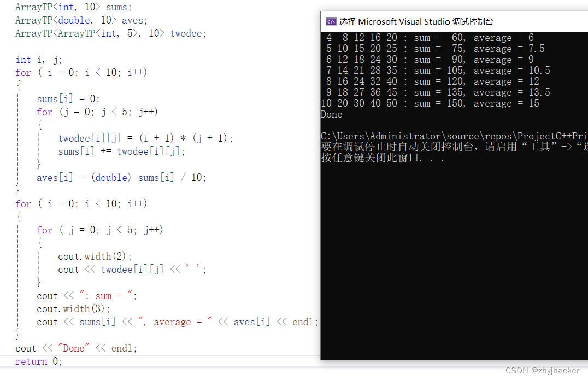Viewport: 588px width, 380px height.
Task: Click the 'cout.width(3);' statement
Action: pyautogui.click(x=73, y=309)
